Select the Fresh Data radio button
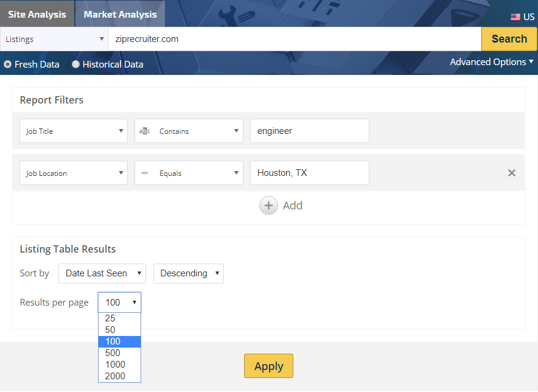The height and width of the screenshot is (392, 538). [8, 64]
